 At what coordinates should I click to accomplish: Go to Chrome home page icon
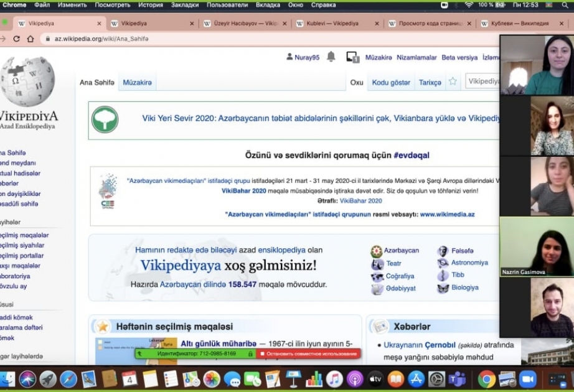coord(31,39)
